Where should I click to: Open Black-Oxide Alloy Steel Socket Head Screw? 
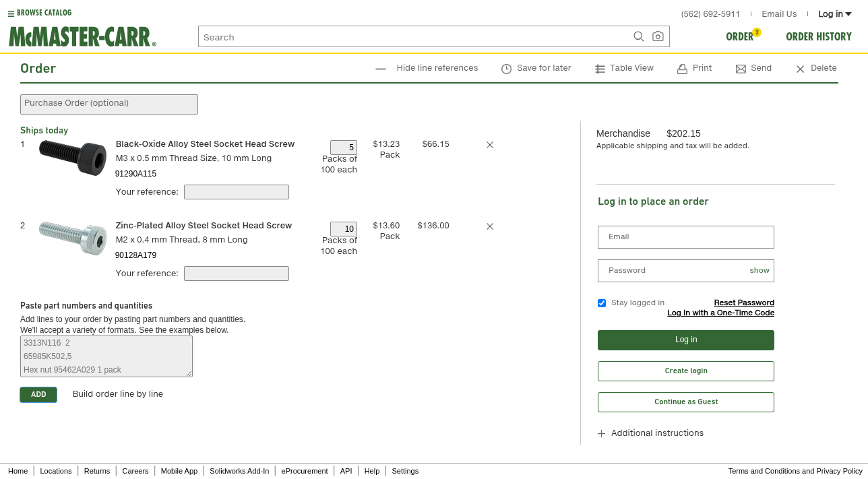pos(205,144)
